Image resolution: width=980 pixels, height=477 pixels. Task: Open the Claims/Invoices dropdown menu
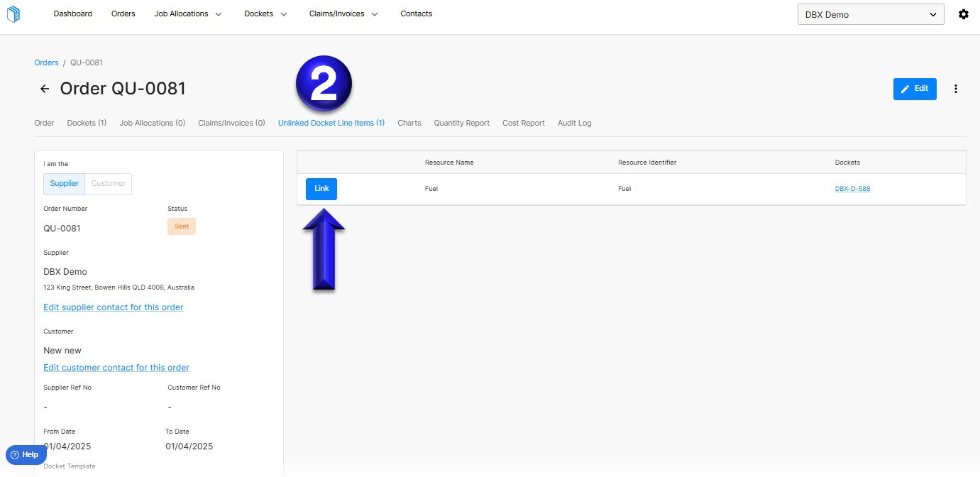[x=343, y=13]
